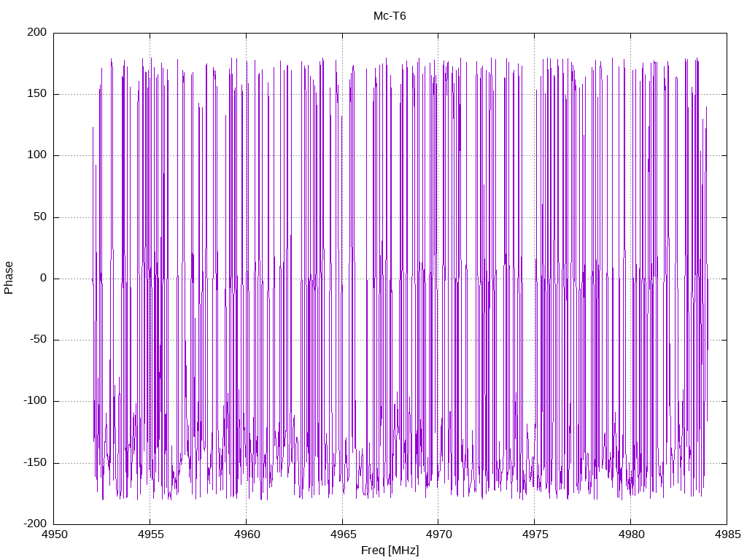Click the x-axis tick label 4955
Image resolution: width=747 pixels, height=560 pixels.
click(x=150, y=534)
